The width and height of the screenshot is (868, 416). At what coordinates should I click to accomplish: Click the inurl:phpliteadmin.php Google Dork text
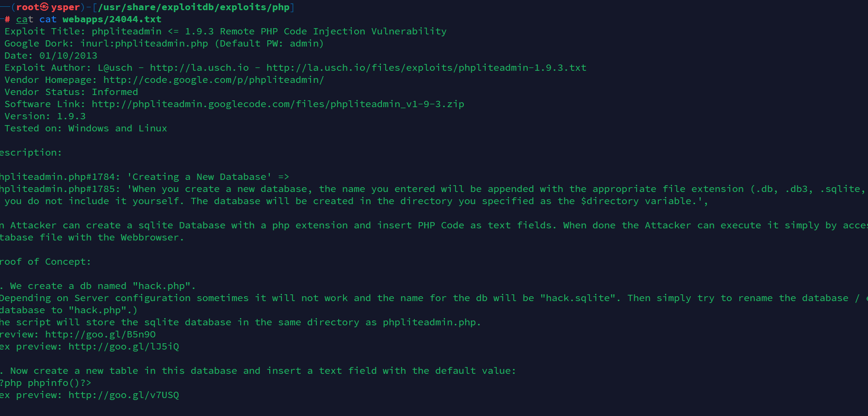[x=144, y=44]
